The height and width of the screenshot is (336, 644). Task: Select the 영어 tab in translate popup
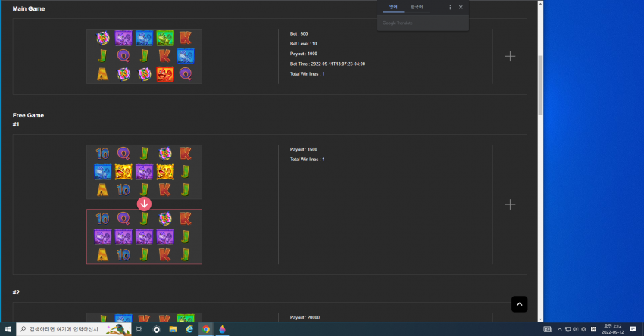pyautogui.click(x=393, y=7)
